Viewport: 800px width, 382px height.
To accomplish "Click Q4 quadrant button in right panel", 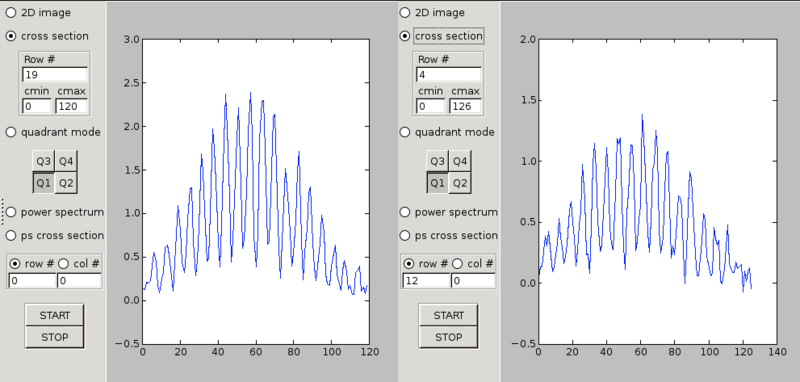I will (x=460, y=162).
